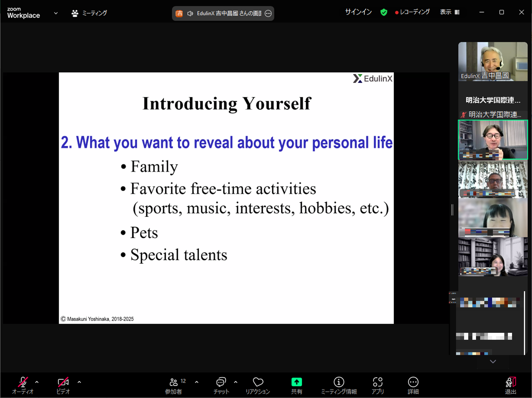
Task: Unmute the microphone audio button
Action: [23, 382]
